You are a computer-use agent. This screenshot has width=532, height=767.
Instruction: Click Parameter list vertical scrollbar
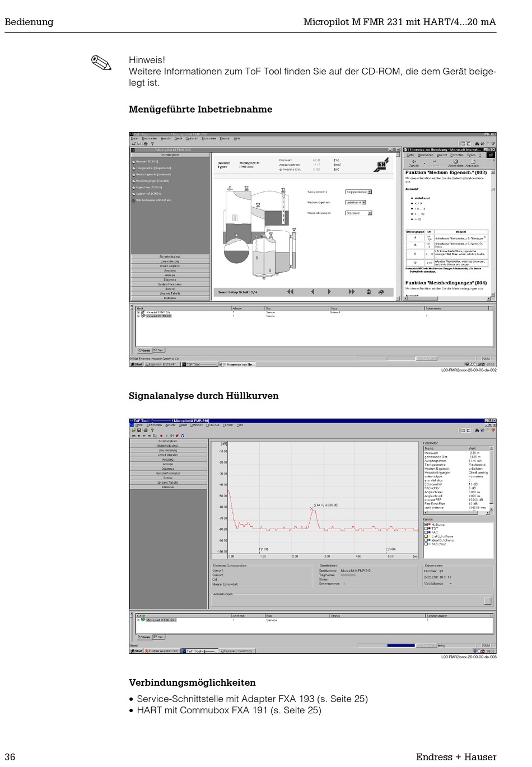coord(491,478)
